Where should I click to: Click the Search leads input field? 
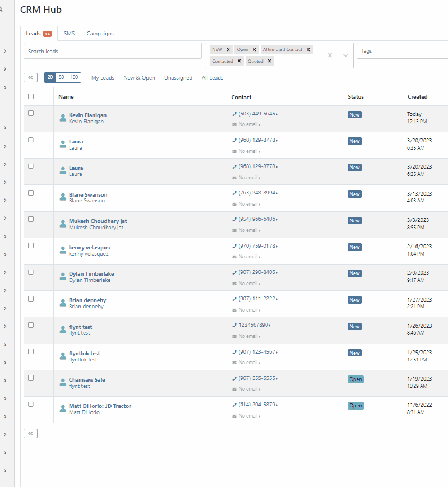coord(113,51)
